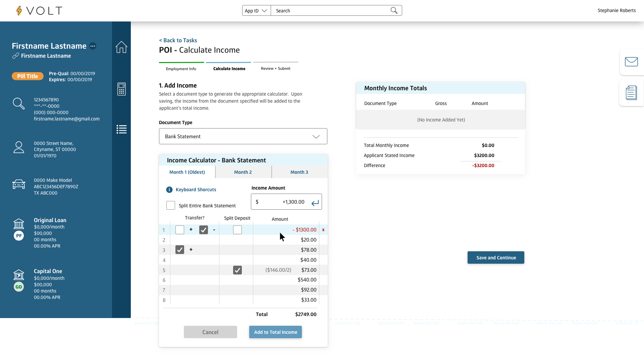Uncheck Split Deposit box in row 5

[x=237, y=270]
